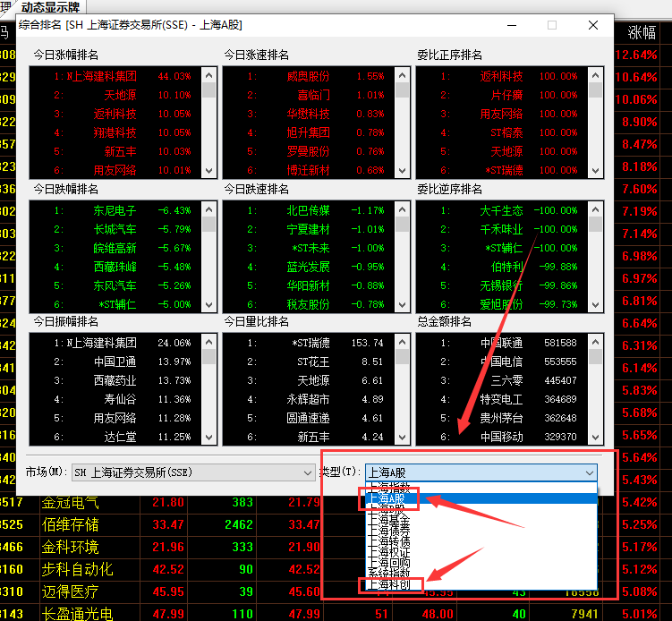This screenshot has width=672, height=621.
Task: Select 东尼电子 in 今日跌幅排名
Action: [x=115, y=210]
